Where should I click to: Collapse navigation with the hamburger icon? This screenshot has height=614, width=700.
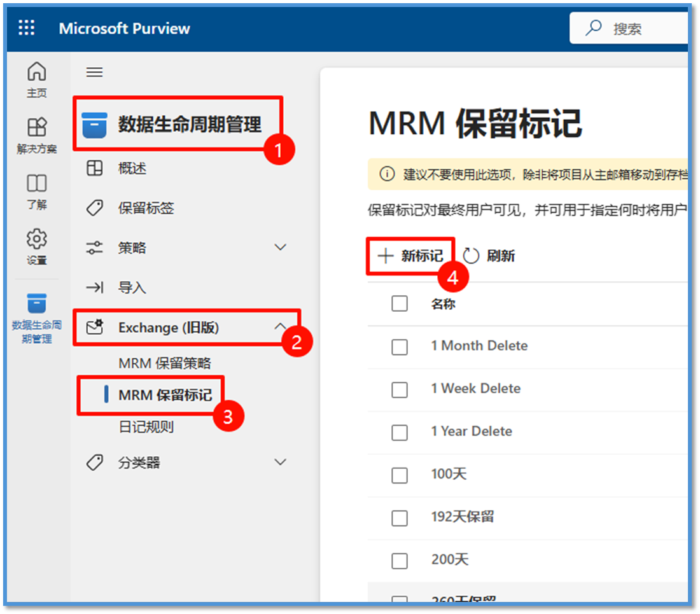95,73
